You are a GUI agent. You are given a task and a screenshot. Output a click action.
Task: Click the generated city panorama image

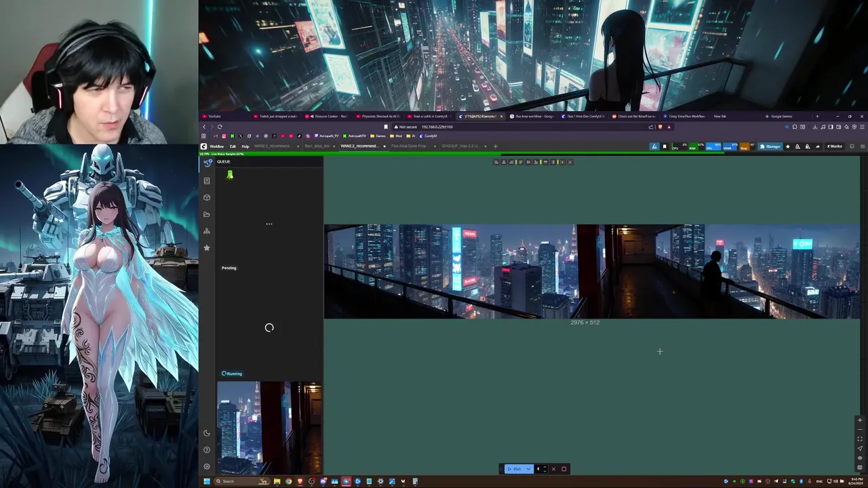coord(592,271)
